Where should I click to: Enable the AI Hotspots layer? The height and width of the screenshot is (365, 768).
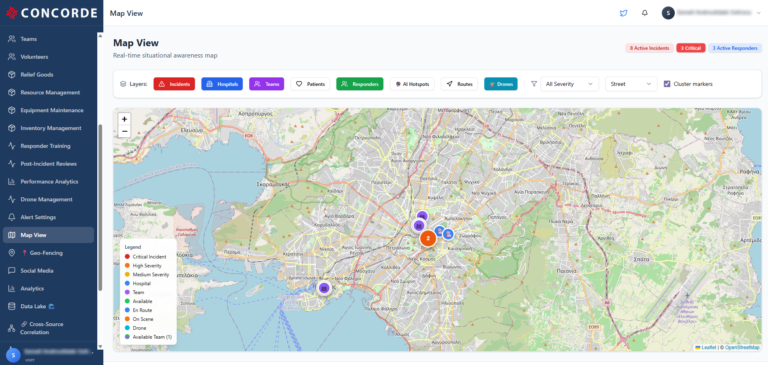[x=412, y=84]
